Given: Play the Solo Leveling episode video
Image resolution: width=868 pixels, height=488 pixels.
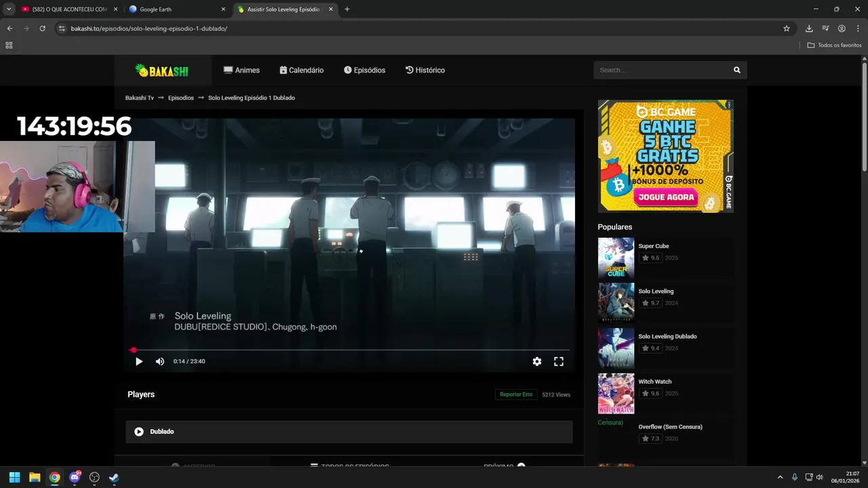Looking at the screenshot, I should [139, 361].
